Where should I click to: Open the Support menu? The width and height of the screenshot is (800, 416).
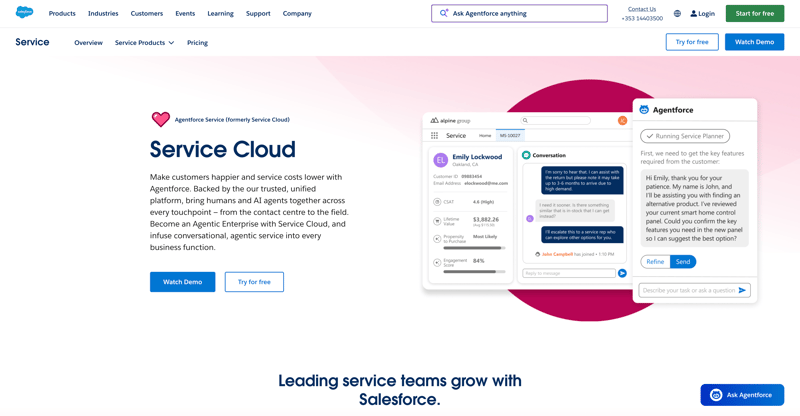click(x=258, y=14)
